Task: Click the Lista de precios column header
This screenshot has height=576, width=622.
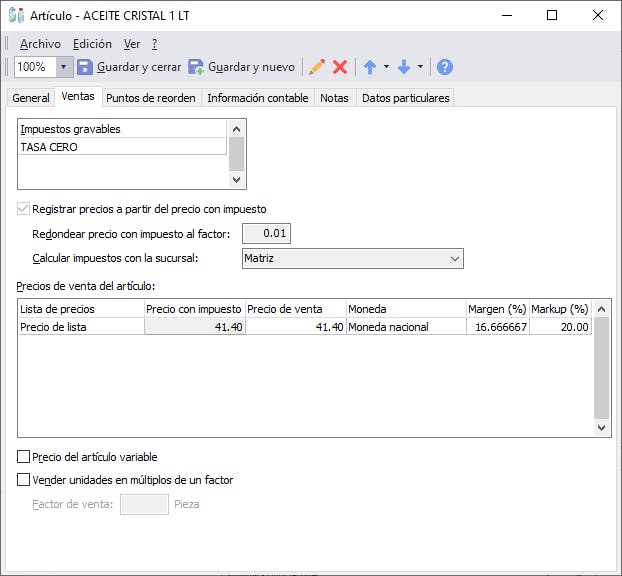Action: (x=81, y=309)
